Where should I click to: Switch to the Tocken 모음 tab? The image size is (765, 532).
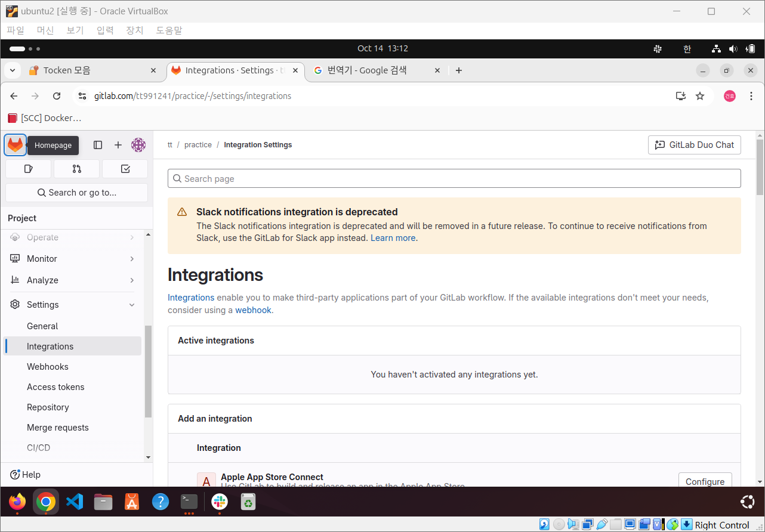[x=93, y=70]
